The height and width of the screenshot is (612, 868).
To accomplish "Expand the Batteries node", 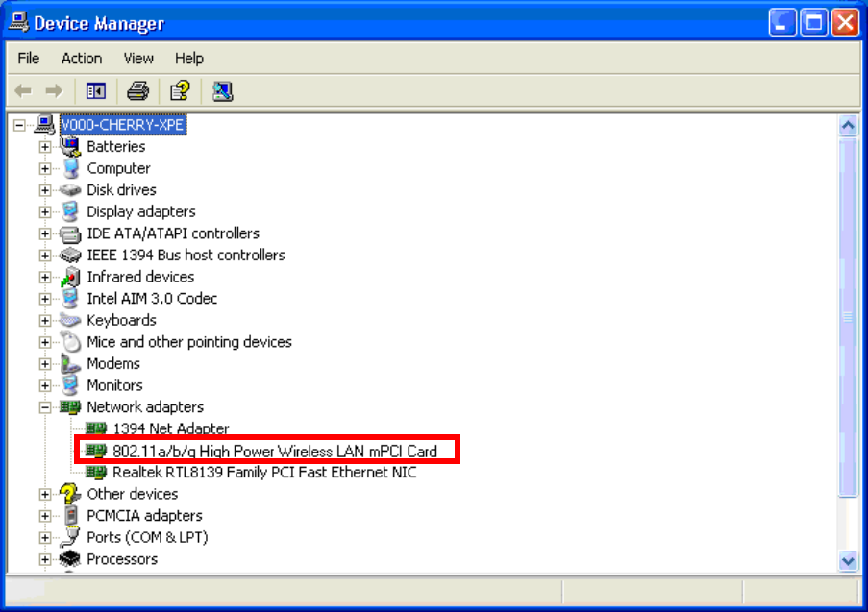I will [45, 147].
